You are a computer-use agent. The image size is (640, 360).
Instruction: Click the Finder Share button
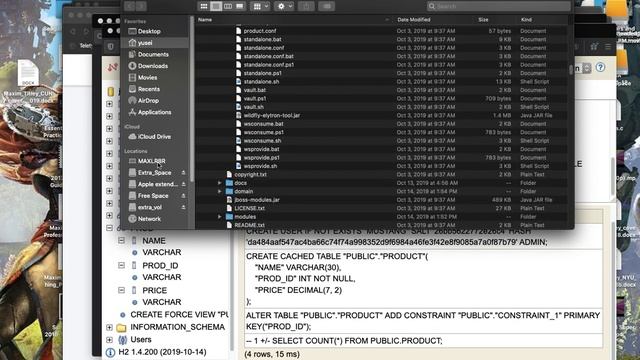click(x=306, y=6)
